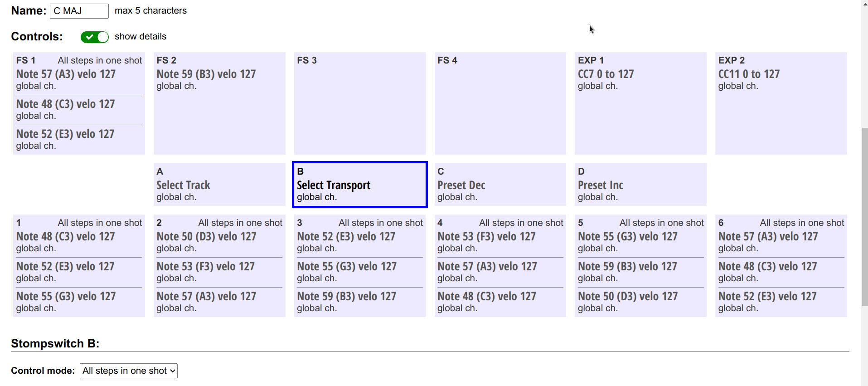Select stompswitch C Preset Dec
The image size is (868, 386).
[x=500, y=185]
